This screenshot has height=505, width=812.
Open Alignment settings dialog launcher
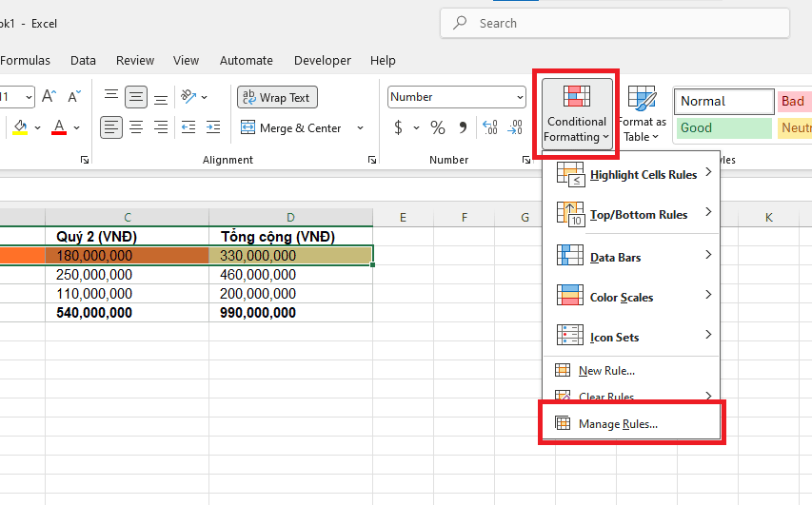click(372, 160)
